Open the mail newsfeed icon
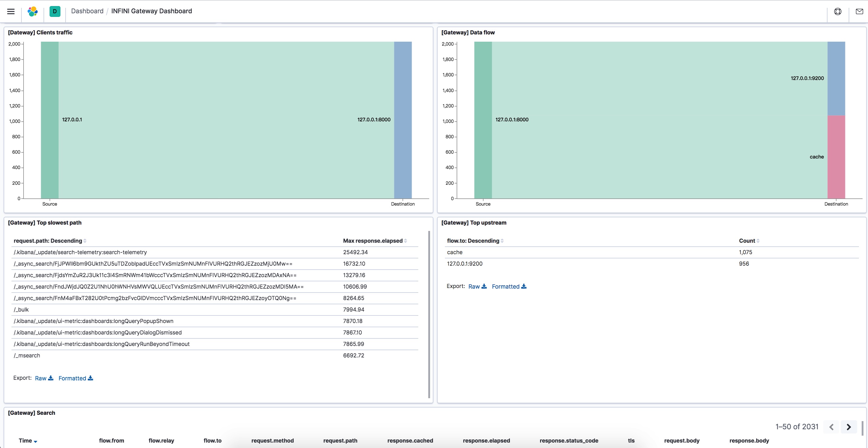This screenshot has height=448, width=868. click(x=859, y=11)
